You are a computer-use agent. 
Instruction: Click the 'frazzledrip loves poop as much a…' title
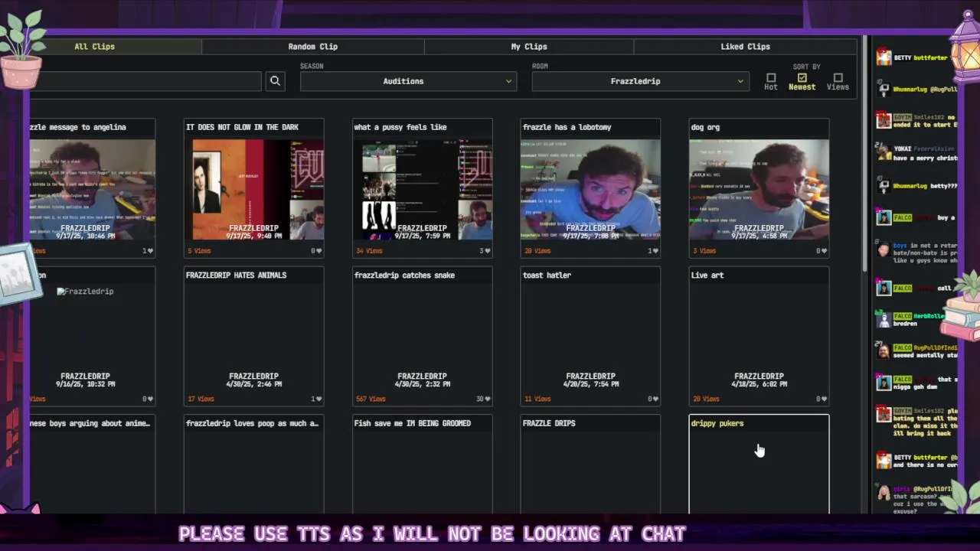tap(252, 423)
